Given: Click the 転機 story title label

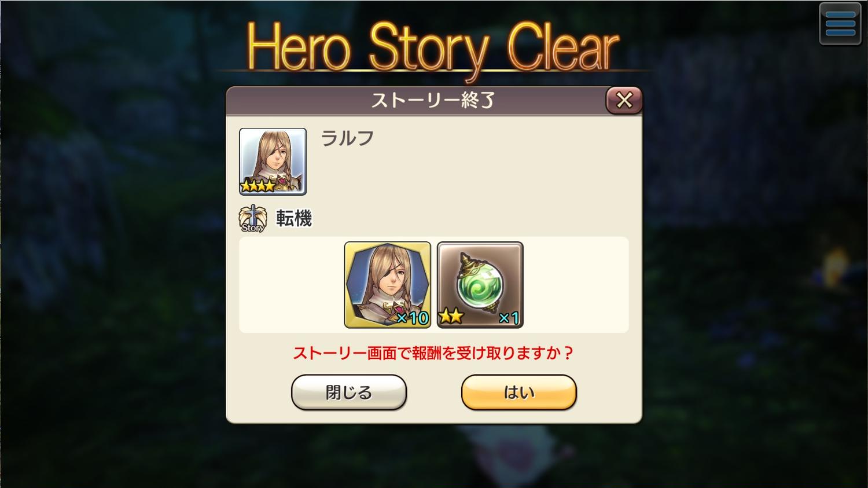Looking at the screenshot, I should tap(294, 218).
